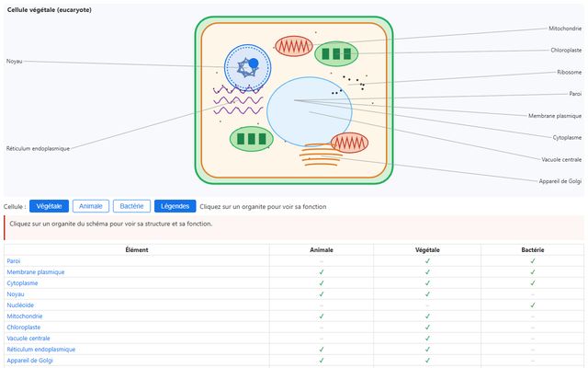
Task: Switch cell type to Bactérie
Action: coord(131,206)
